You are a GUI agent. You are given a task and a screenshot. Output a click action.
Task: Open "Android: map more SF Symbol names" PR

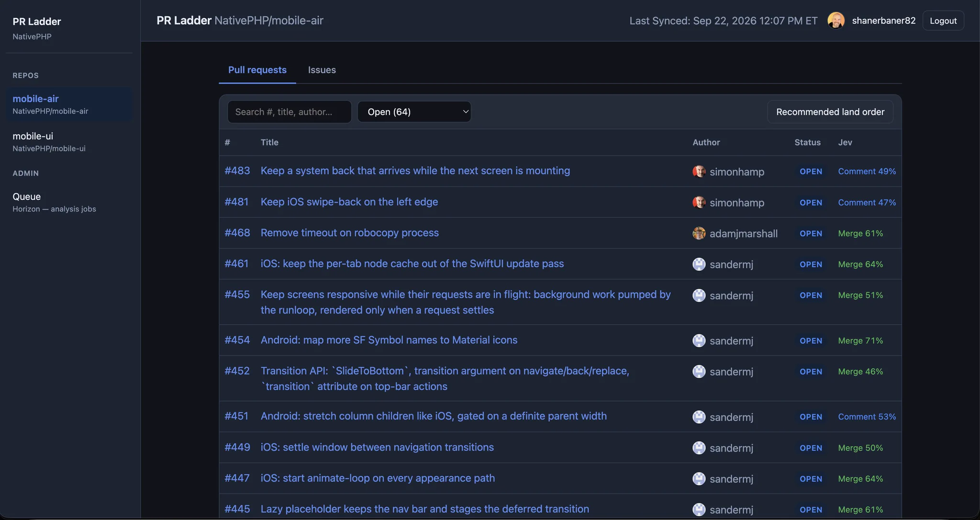click(389, 340)
